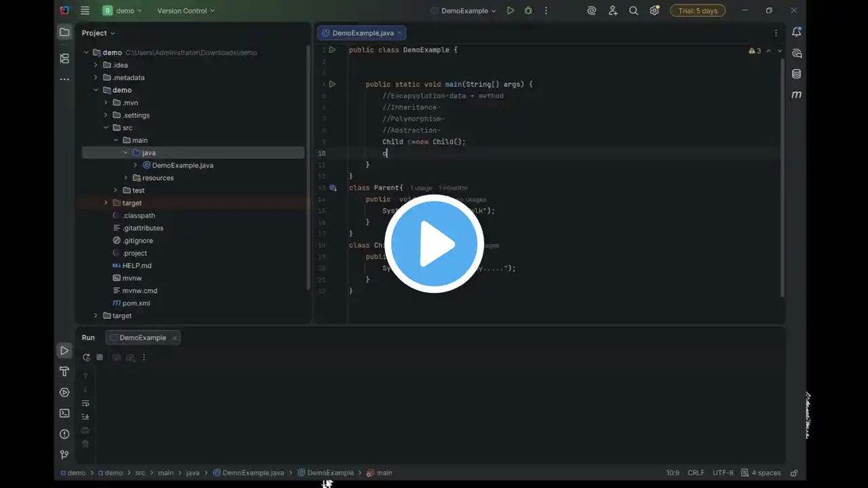Open pom.xml from the project tree
This screenshot has height=488, width=868.
[x=136, y=303]
